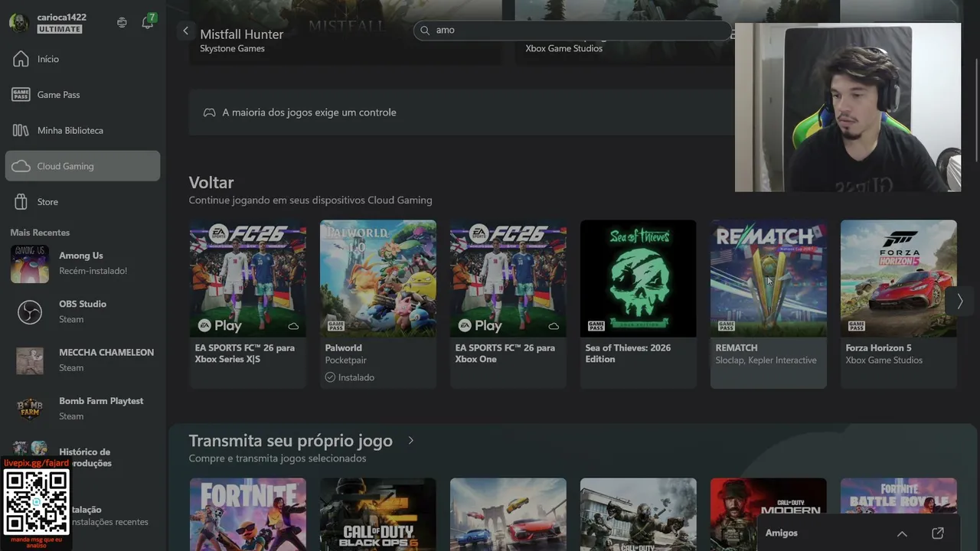Image resolution: width=980 pixels, height=551 pixels.
Task: Go back with the left arrow icon
Action: [x=185, y=31]
